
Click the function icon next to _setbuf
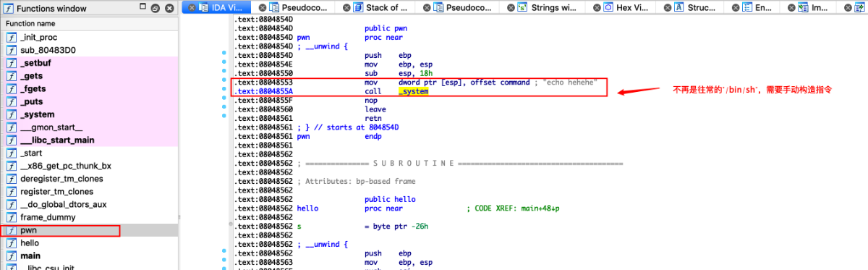tap(11, 63)
